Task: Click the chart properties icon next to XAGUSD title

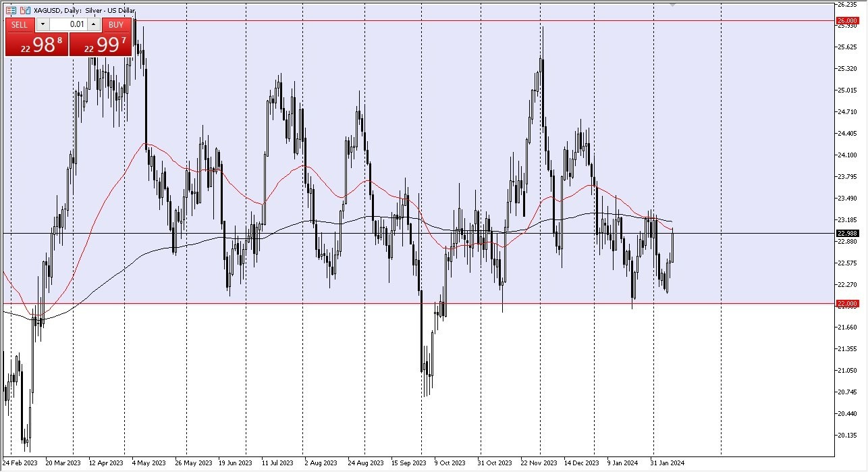Action: pyautogui.click(x=25, y=10)
